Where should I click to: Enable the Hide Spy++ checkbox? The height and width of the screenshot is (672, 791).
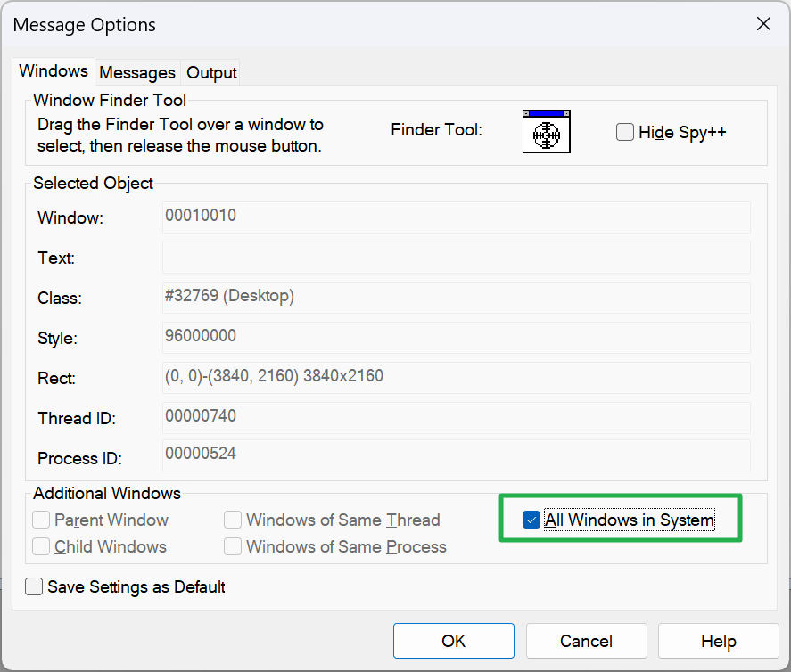625,131
